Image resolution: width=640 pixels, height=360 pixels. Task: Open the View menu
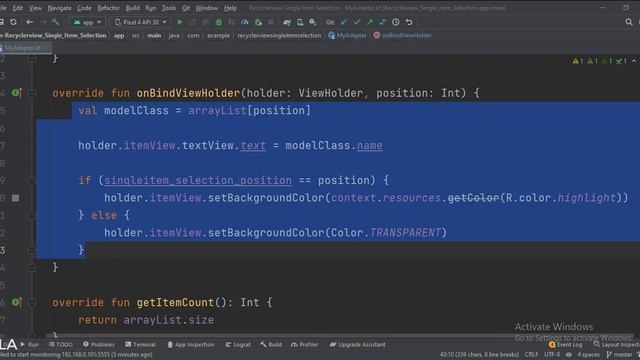pos(35,8)
